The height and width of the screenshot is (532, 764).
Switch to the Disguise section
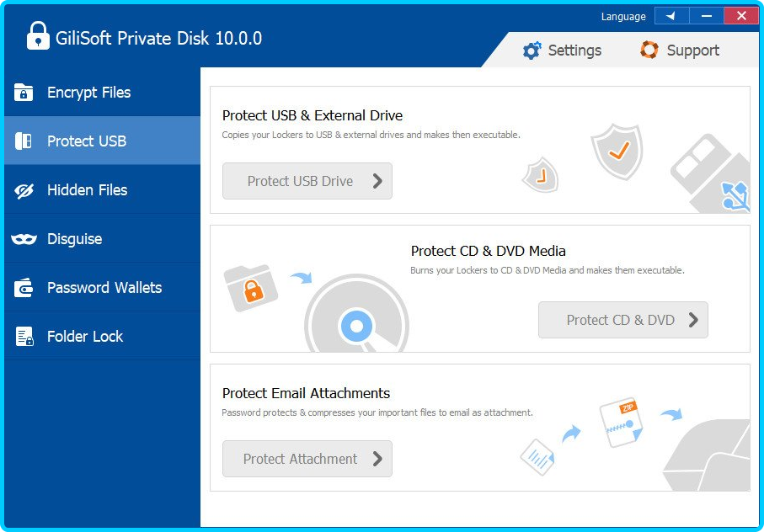tap(102, 239)
